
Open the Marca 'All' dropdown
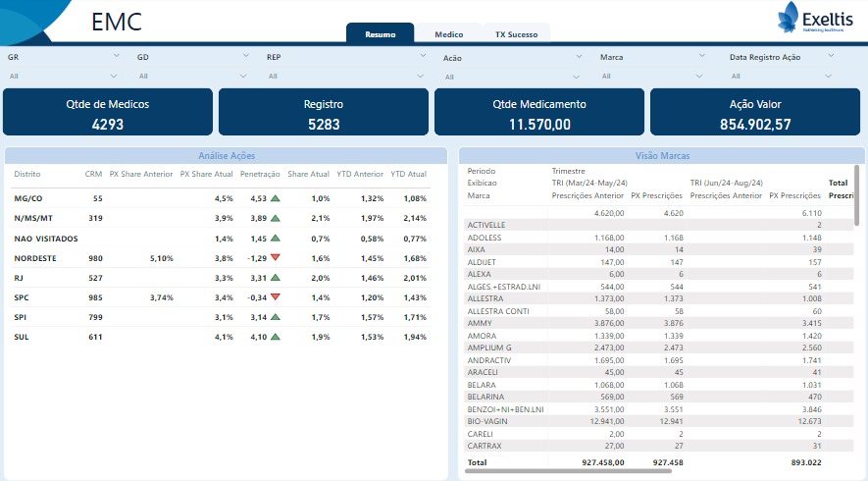click(x=651, y=76)
